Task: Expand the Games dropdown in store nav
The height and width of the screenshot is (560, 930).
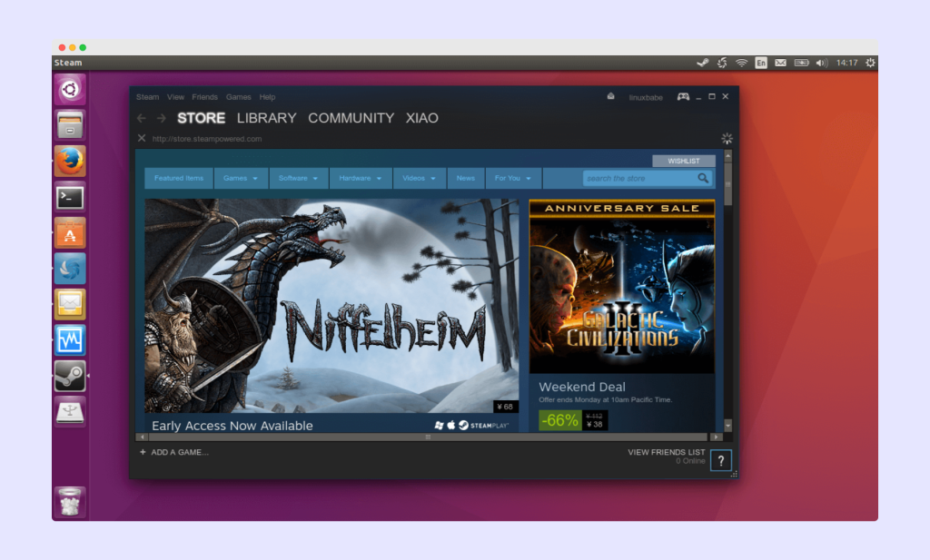Action: pos(241,178)
